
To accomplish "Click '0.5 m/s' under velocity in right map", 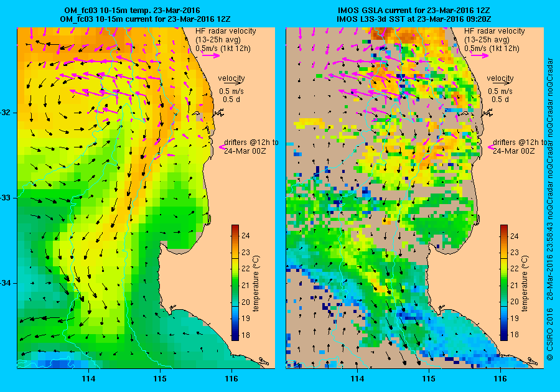I will point(500,91).
